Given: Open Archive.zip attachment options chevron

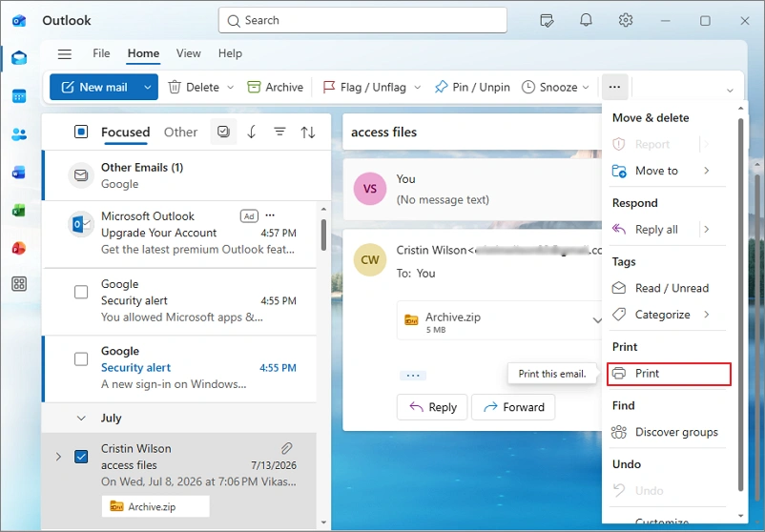Looking at the screenshot, I should tap(597, 320).
